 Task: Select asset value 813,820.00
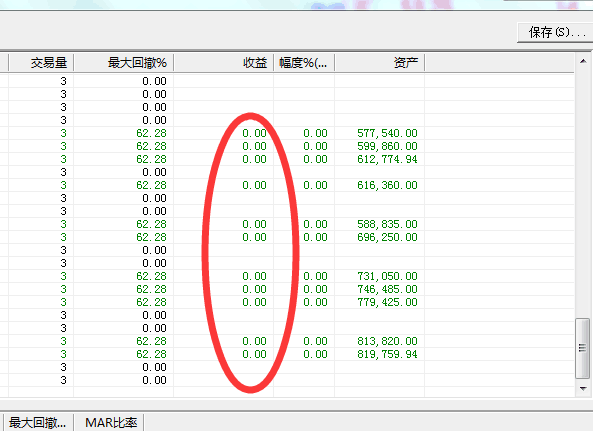tap(387, 341)
